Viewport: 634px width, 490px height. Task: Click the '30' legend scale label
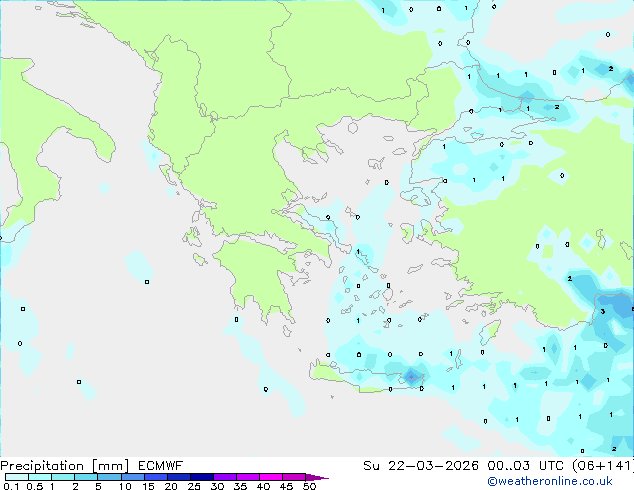coord(217,486)
